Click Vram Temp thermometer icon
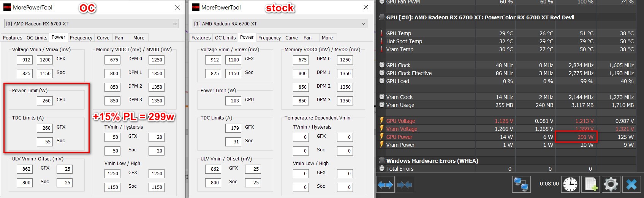Image resolution: width=644 pixels, height=198 pixels. 382,49
